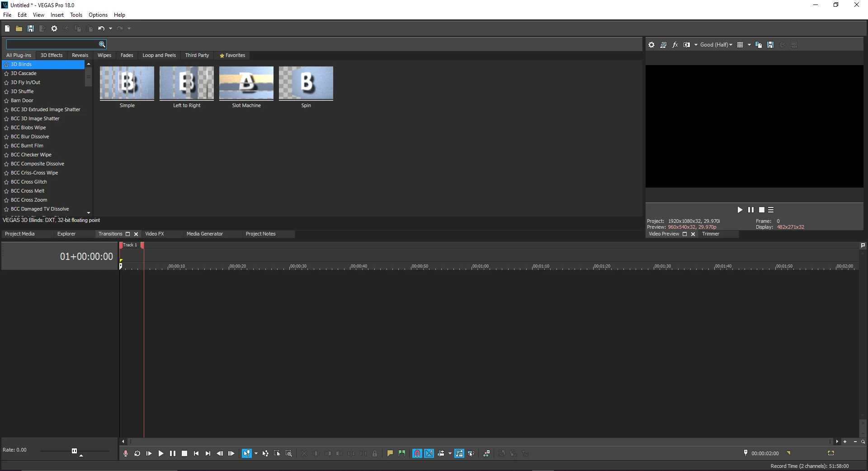Open the Video FX panel tab
The width and height of the screenshot is (868, 471).
point(155,234)
